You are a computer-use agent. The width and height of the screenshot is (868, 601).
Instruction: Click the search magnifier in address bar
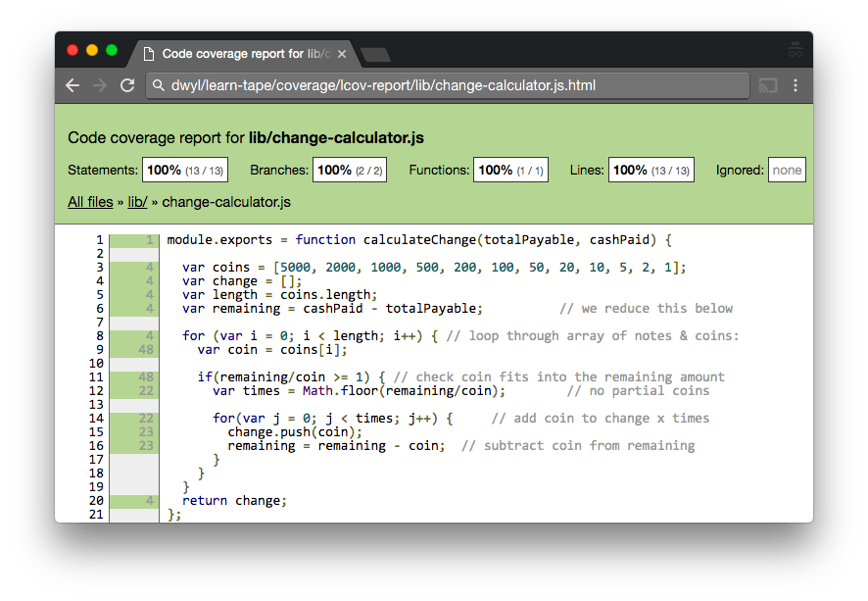[x=159, y=85]
